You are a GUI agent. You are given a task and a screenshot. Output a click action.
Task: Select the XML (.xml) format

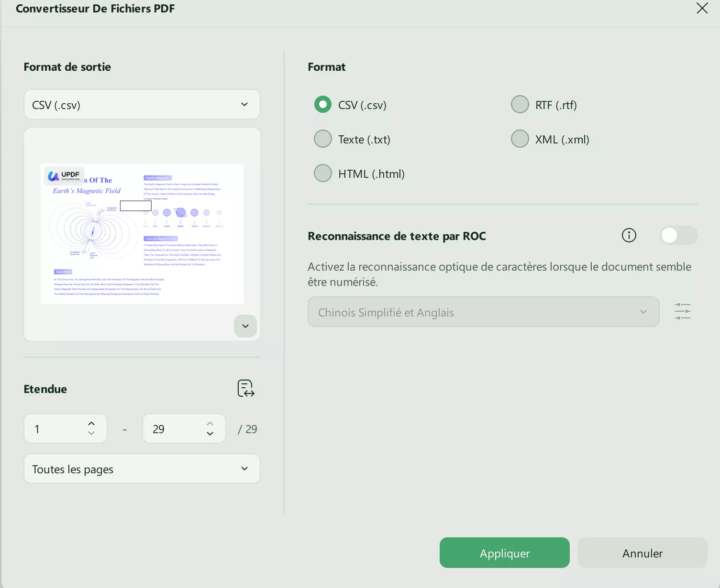[520, 139]
